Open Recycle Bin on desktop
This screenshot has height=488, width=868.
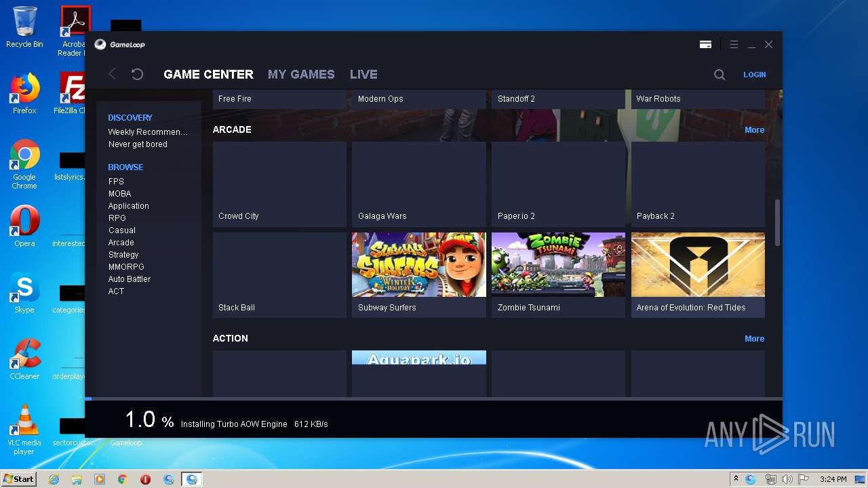tap(24, 27)
